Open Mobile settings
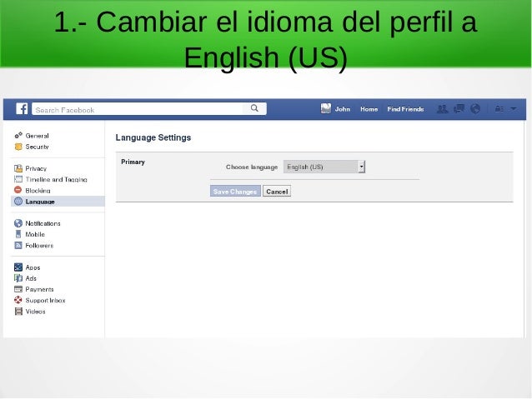 click(x=35, y=234)
